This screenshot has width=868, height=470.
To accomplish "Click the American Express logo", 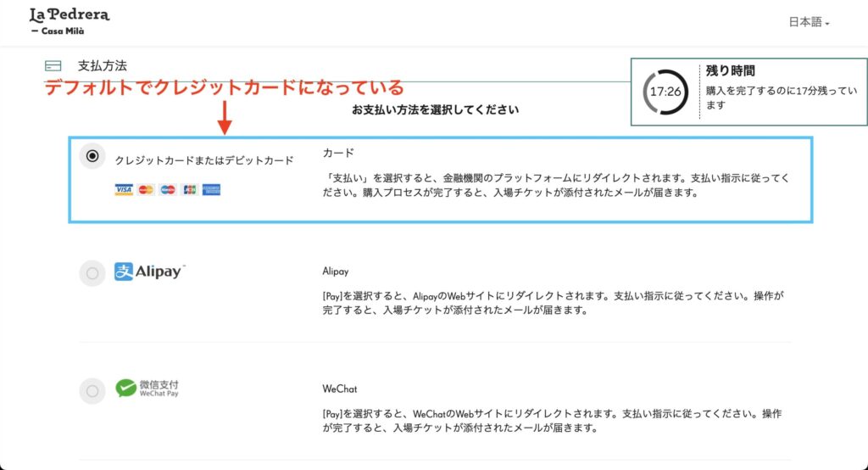I will pyautogui.click(x=211, y=190).
